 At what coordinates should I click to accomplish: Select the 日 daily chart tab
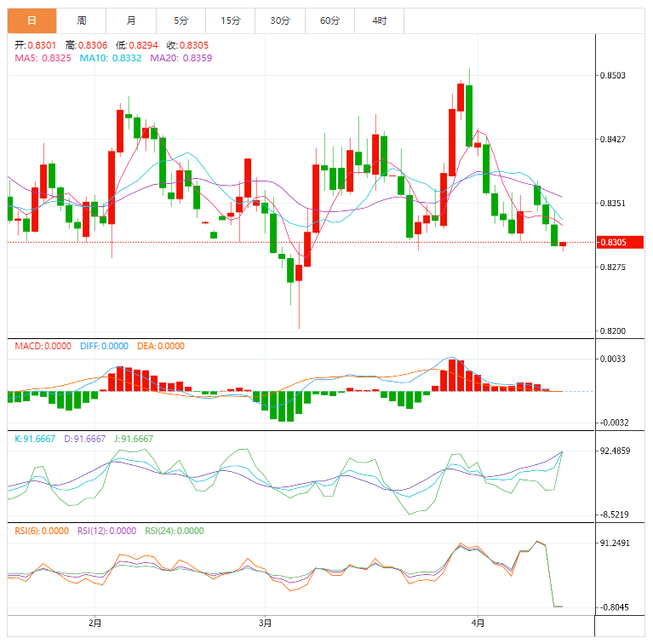coord(32,20)
